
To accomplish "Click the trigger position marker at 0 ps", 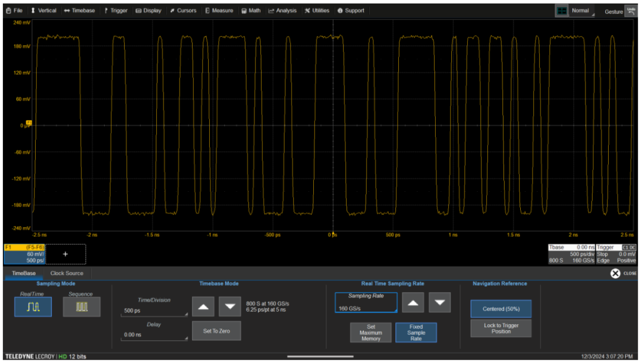I will pos(333,235).
